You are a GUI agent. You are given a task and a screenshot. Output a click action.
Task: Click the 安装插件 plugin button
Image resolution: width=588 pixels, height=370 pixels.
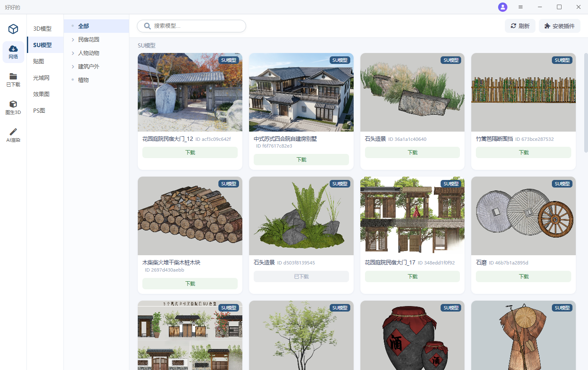(559, 26)
